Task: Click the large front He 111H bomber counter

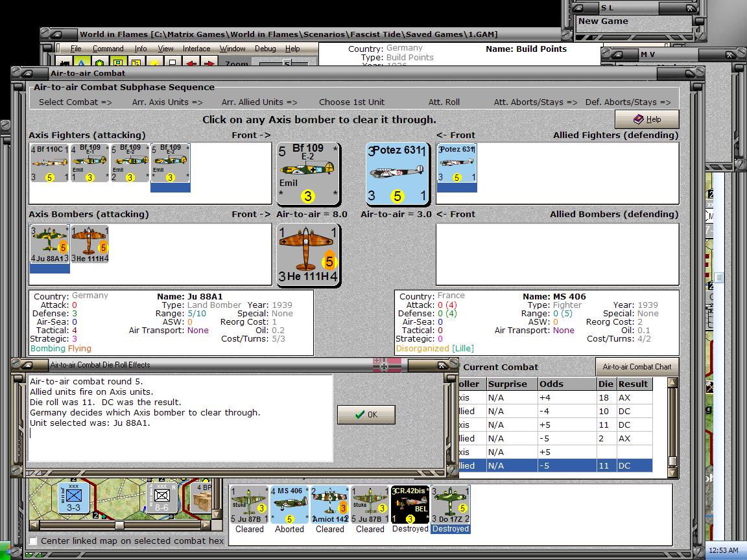Action: [308, 255]
